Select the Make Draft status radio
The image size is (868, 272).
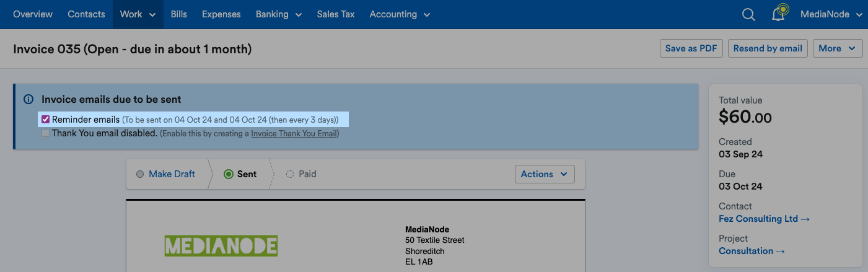pos(139,174)
